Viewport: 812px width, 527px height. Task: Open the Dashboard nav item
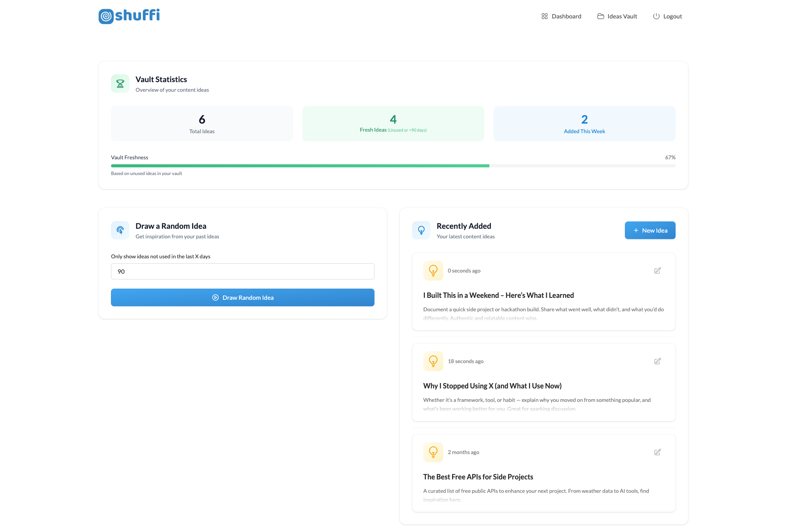[561, 16]
